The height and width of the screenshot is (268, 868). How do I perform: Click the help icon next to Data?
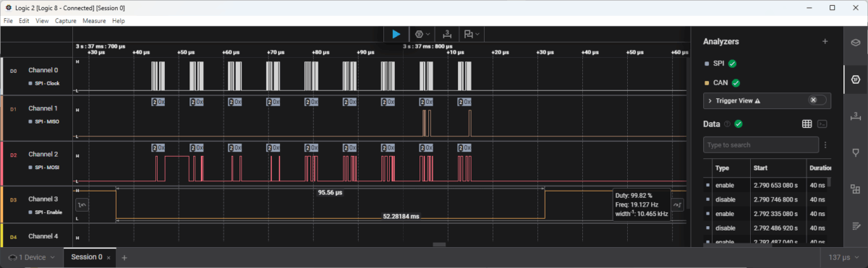pos(727,124)
